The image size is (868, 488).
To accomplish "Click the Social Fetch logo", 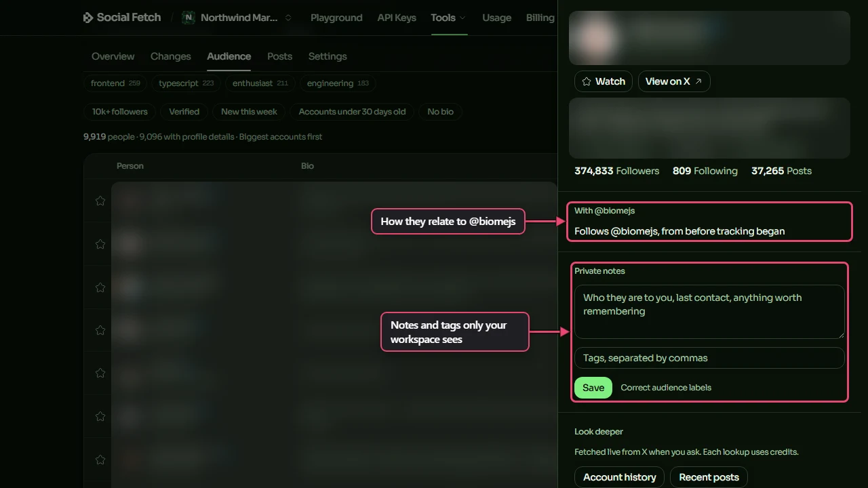I will coord(122,18).
